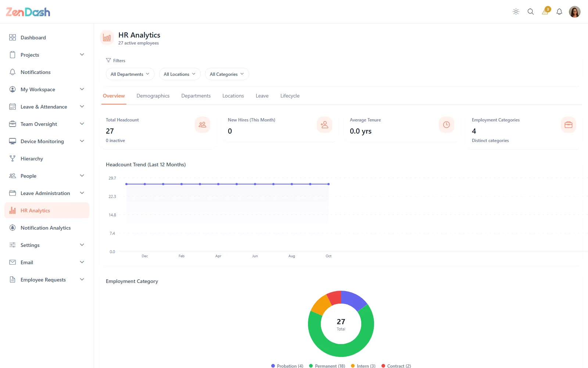The image size is (588, 368).
Task: Click the Average Tenure clock icon
Action: pos(447,125)
